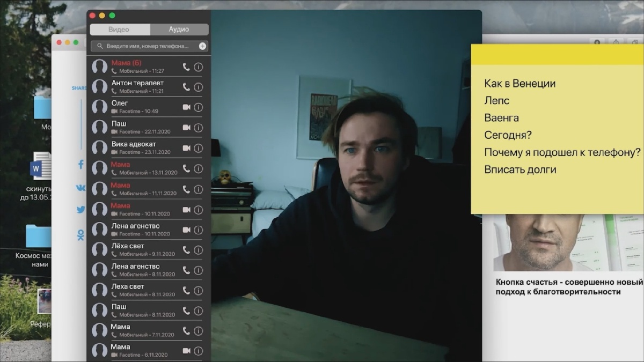
Task: Select Лёха свет entry dated 9.11.2020
Action: [x=149, y=250]
